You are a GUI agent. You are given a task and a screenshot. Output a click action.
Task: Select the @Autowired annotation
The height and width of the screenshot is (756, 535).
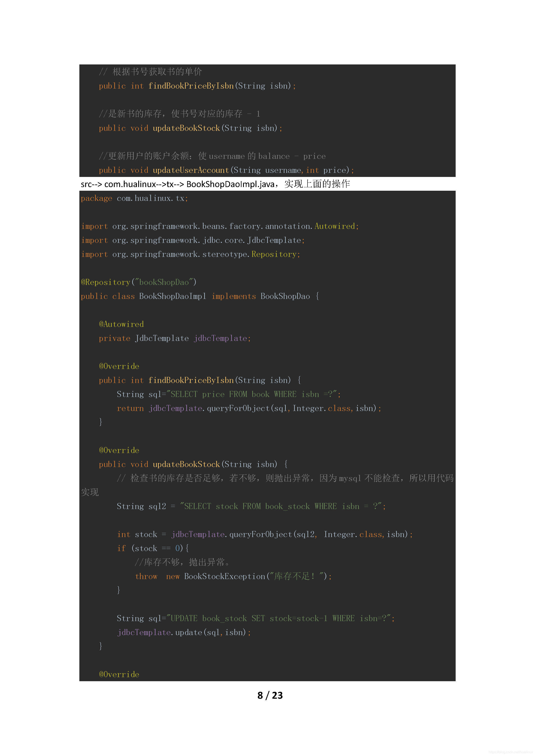[121, 324]
